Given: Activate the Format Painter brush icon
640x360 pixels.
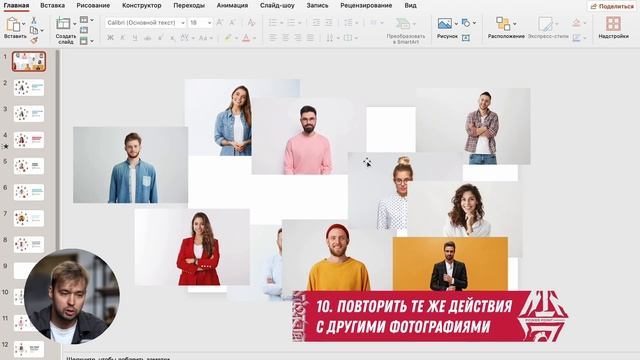Looking at the screenshot, I should 34,40.
